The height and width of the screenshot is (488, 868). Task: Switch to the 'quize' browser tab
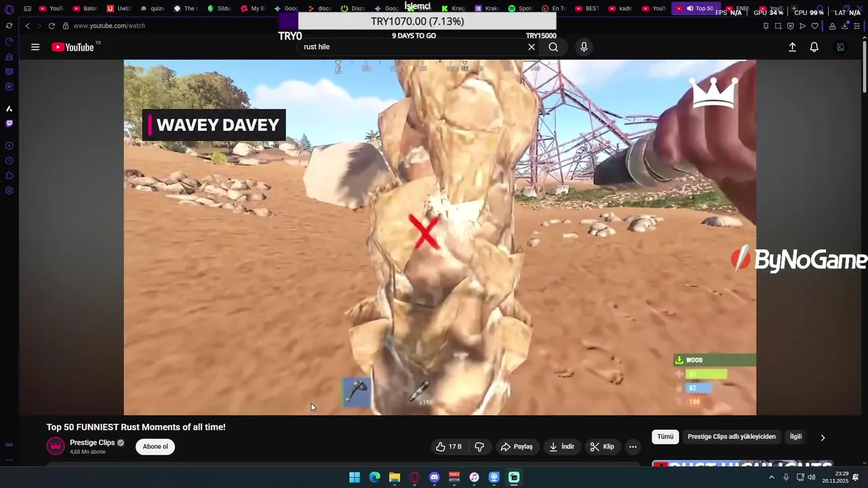pyautogui.click(x=152, y=9)
